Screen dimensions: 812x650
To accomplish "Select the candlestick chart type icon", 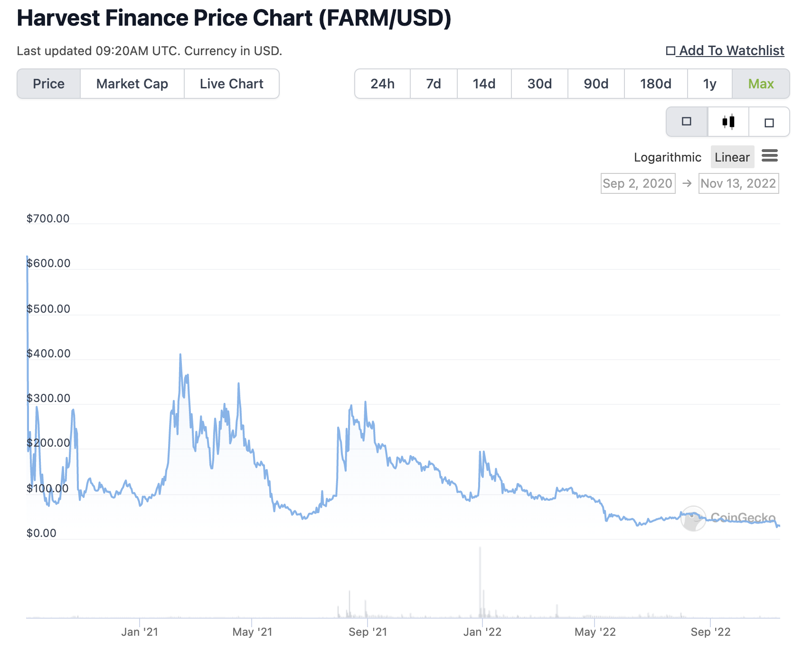I will (x=727, y=122).
